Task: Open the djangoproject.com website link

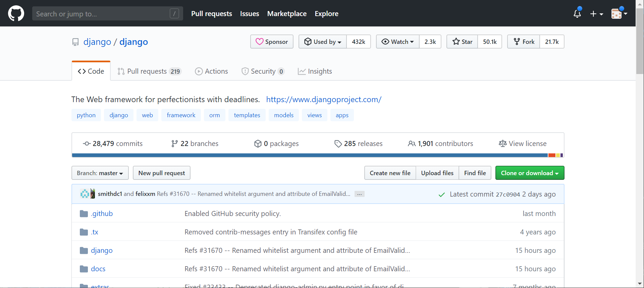Action: tap(324, 99)
